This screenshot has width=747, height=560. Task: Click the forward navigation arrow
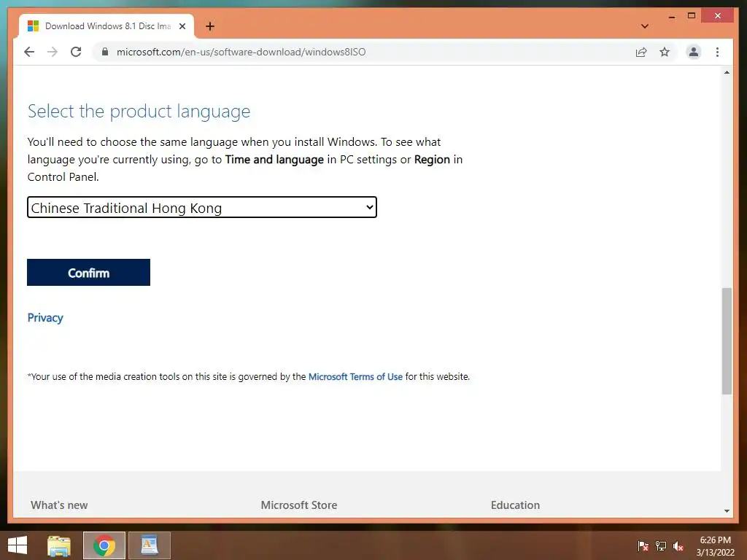tap(53, 52)
